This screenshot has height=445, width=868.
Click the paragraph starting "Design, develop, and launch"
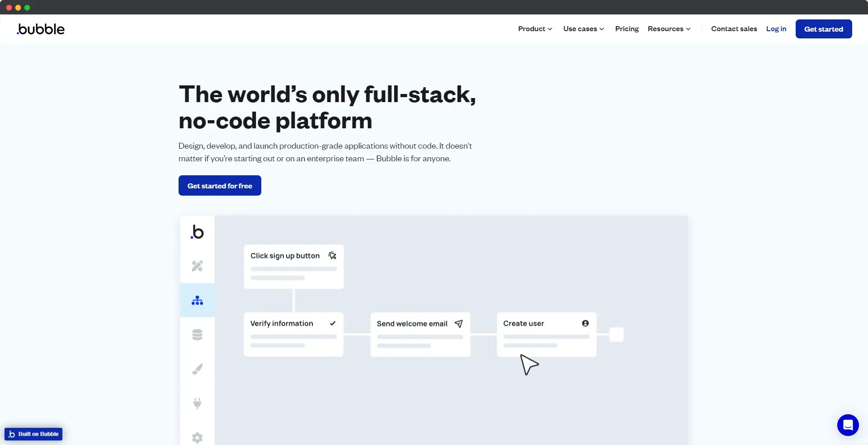point(325,152)
